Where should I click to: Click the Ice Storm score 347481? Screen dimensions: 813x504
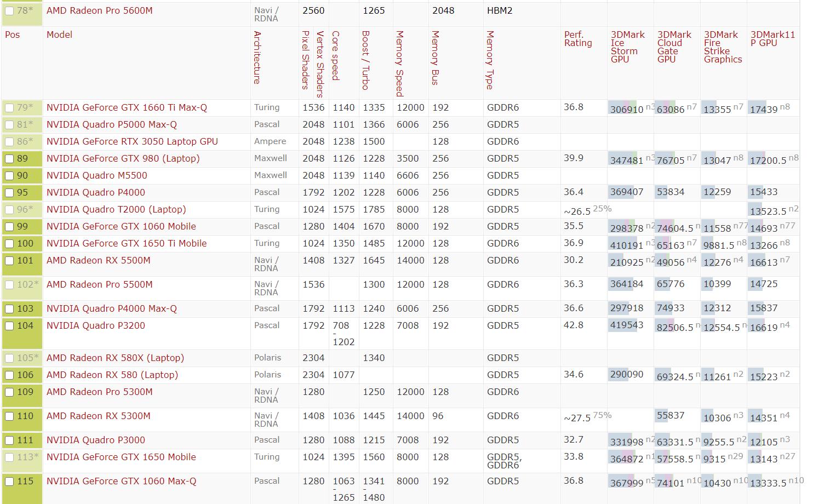coord(627,161)
